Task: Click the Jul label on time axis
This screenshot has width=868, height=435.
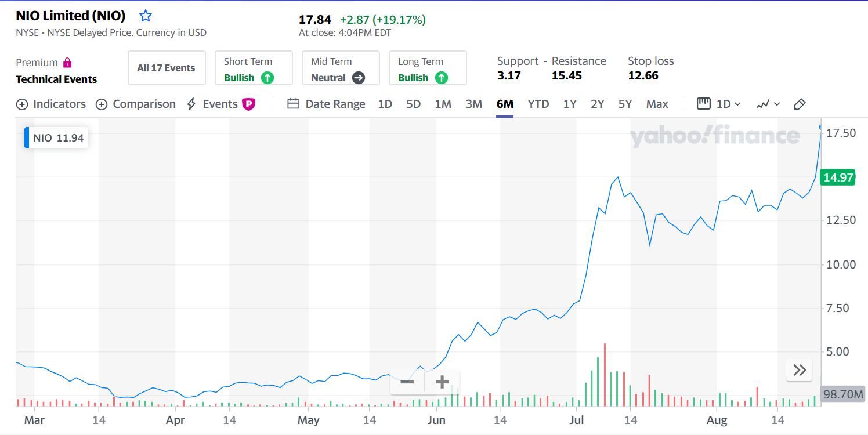Action: (576, 420)
